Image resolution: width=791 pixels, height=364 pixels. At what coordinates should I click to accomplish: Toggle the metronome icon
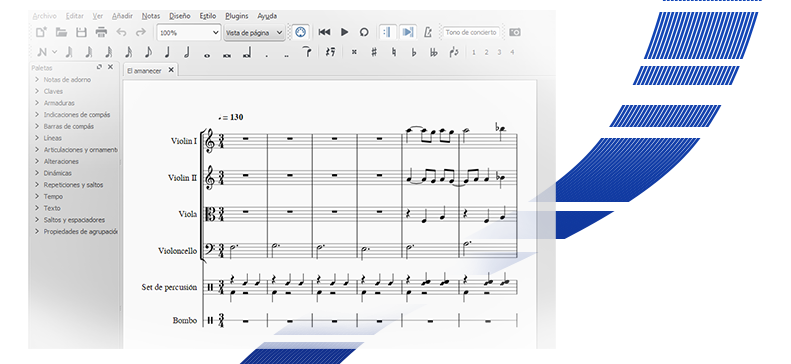(x=428, y=32)
